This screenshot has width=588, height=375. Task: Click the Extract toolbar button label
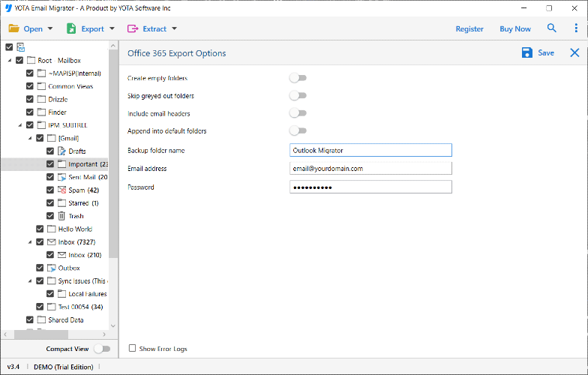pos(154,28)
